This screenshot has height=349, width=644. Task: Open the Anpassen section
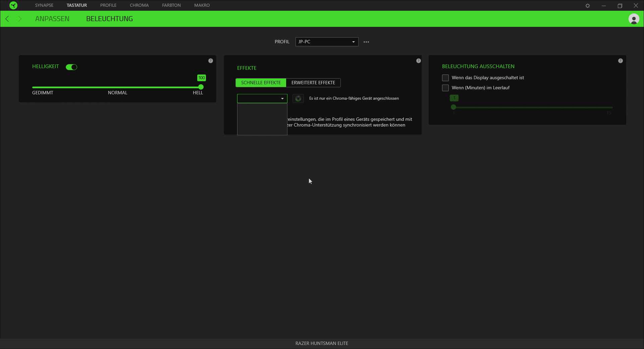click(52, 19)
